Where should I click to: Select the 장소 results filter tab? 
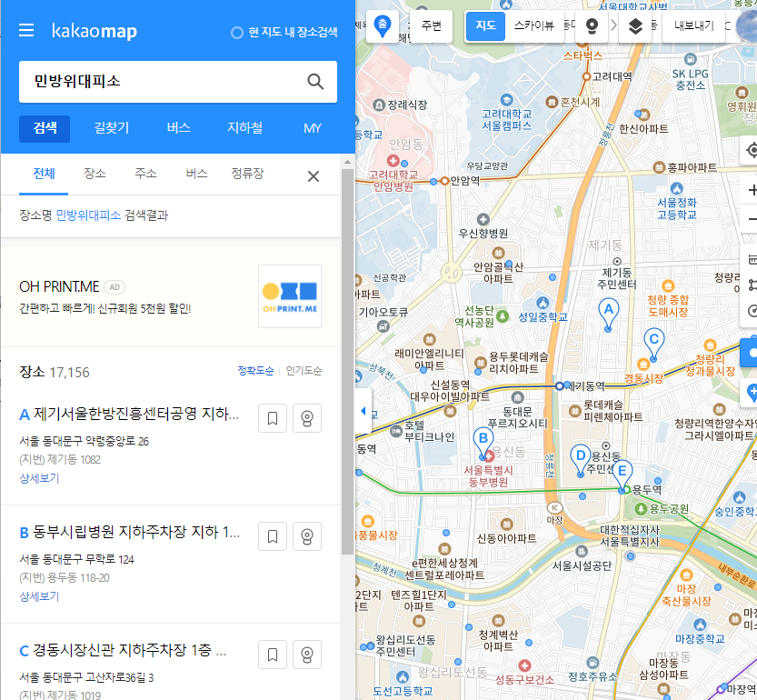tap(95, 174)
